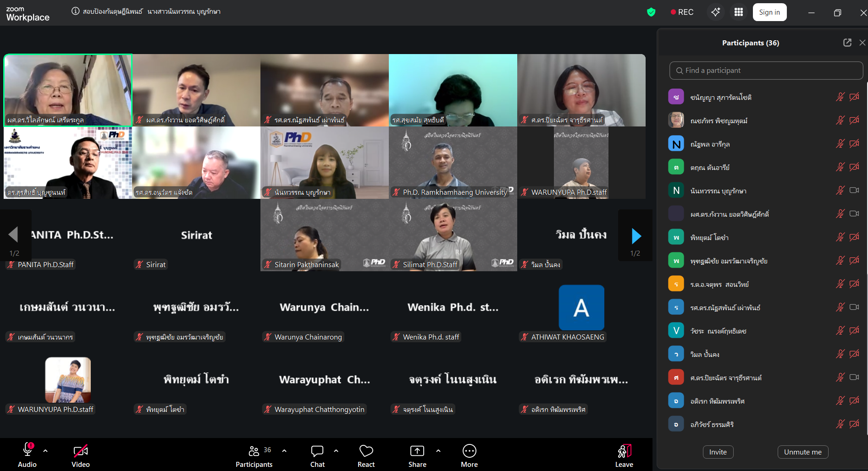Click the Sign in button
The height and width of the screenshot is (471, 868).
pyautogui.click(x=769, y=12)
